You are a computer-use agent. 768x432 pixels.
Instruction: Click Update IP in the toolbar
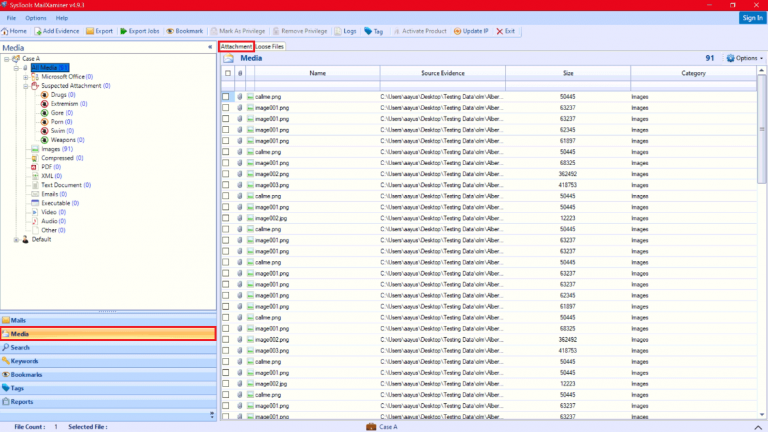[471, 31]
